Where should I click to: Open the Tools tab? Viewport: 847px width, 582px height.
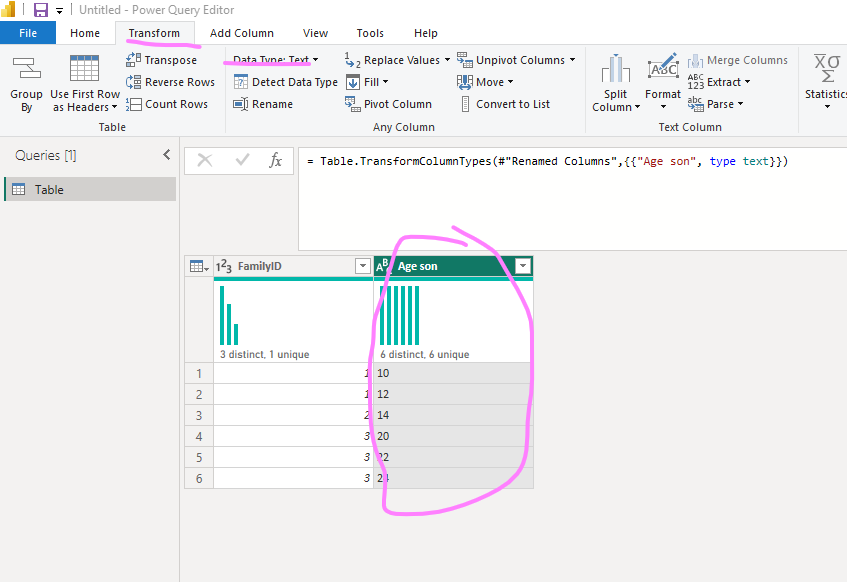(370, 33)
